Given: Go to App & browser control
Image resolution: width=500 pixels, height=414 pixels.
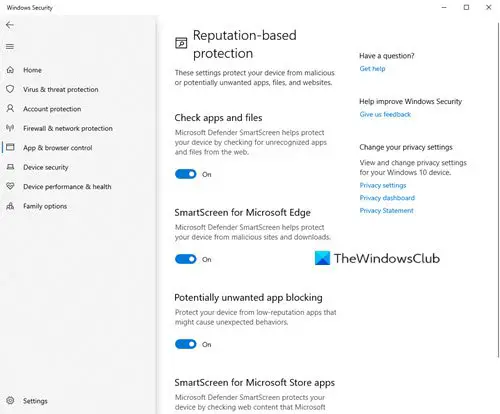Looking at the screenshot, I should click(x=57, y=148).
